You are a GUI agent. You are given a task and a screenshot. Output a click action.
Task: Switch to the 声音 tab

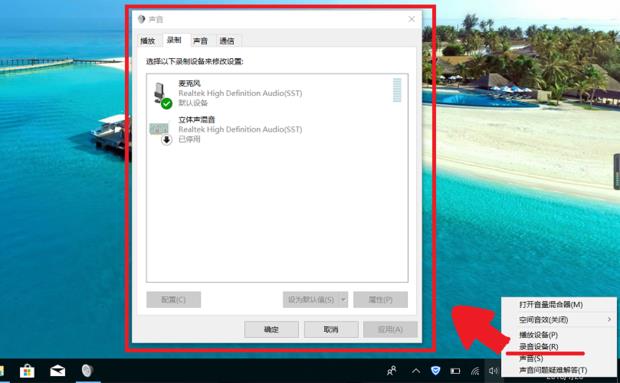click(x=200, y=41)
